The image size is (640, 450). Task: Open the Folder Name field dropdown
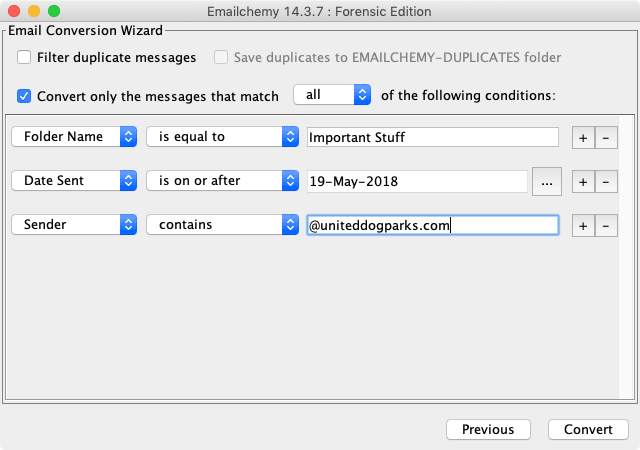pyautogui.click(x=74, y=136)
